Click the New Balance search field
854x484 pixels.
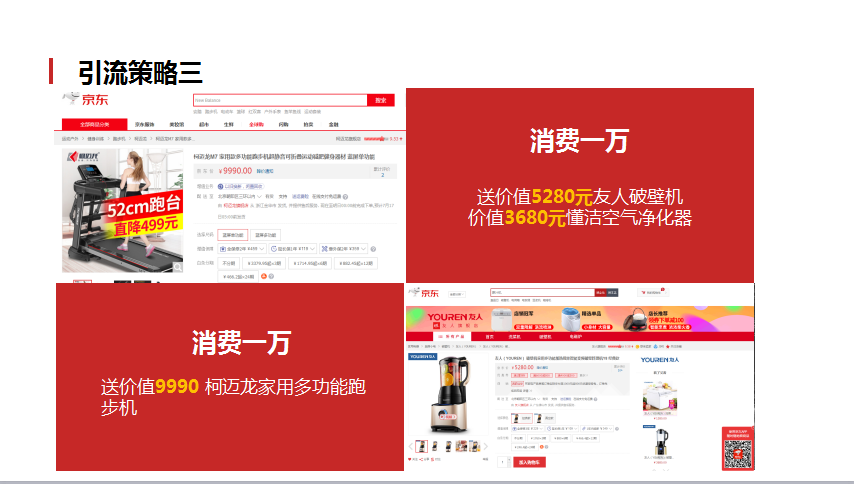point(280,100)
